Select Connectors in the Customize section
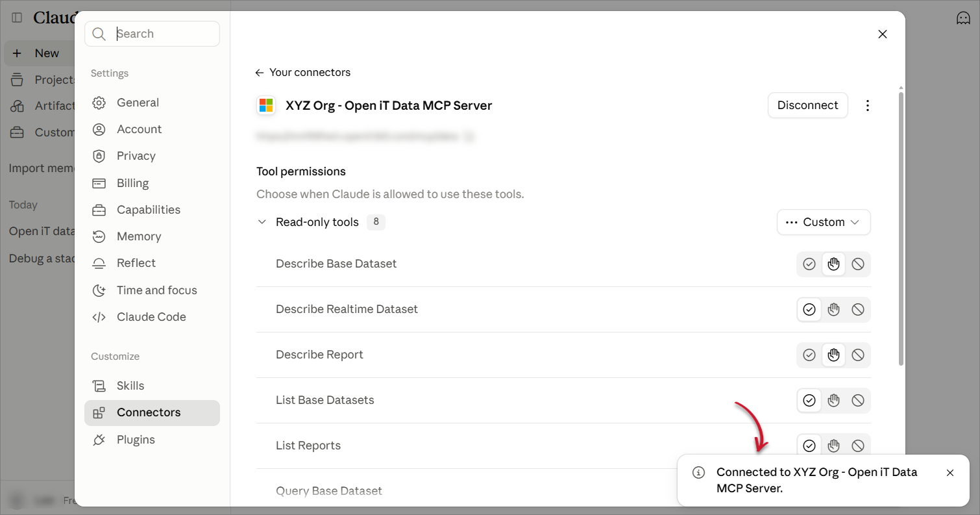Viewport: 980px width, 515px height. 152,412
